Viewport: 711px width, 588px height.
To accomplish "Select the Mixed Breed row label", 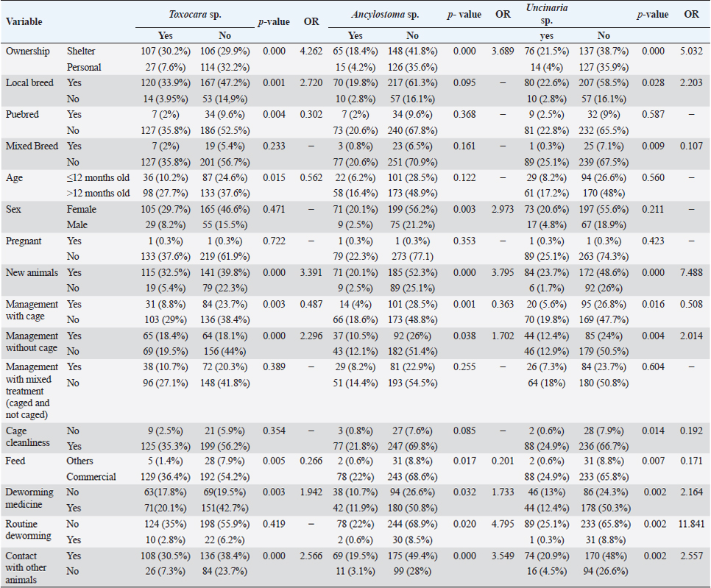I will click(32, 146).
